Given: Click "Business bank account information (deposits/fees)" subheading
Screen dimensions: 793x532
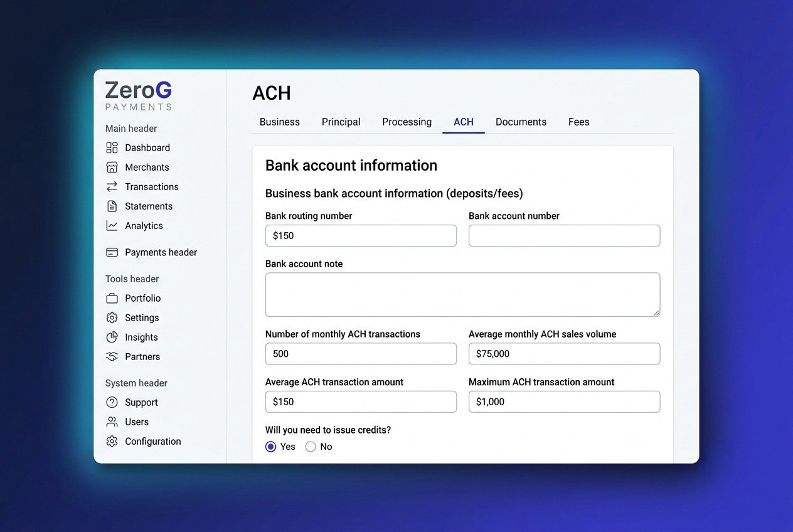Looking at the screenshot, I should point(394,193).
